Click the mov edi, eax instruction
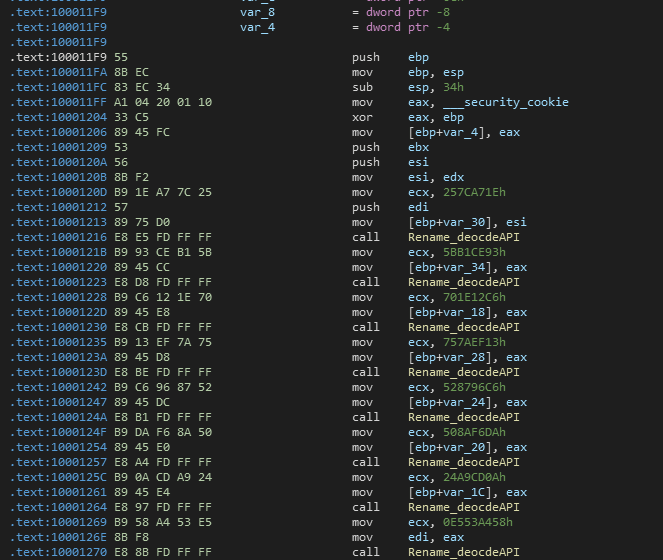 [x=408, y=537]
